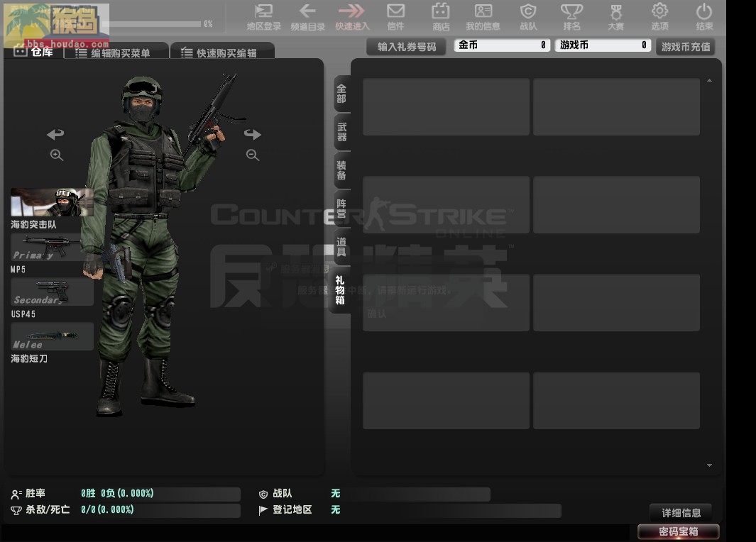Select the USP45 secondary weapon slot
Image resolution: width=756 pixels, height=542 pixels.
52,292
